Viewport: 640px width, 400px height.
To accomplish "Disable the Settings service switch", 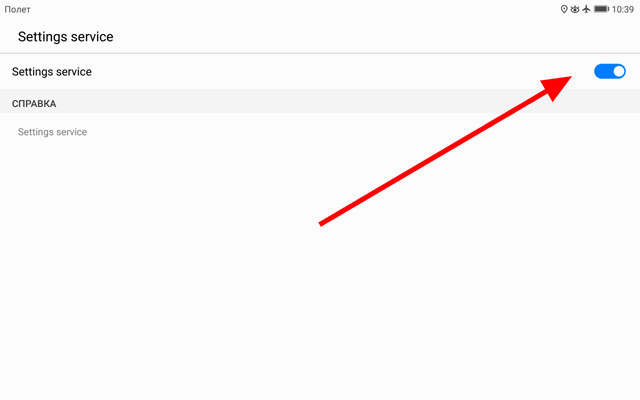I will click(609, 71).
